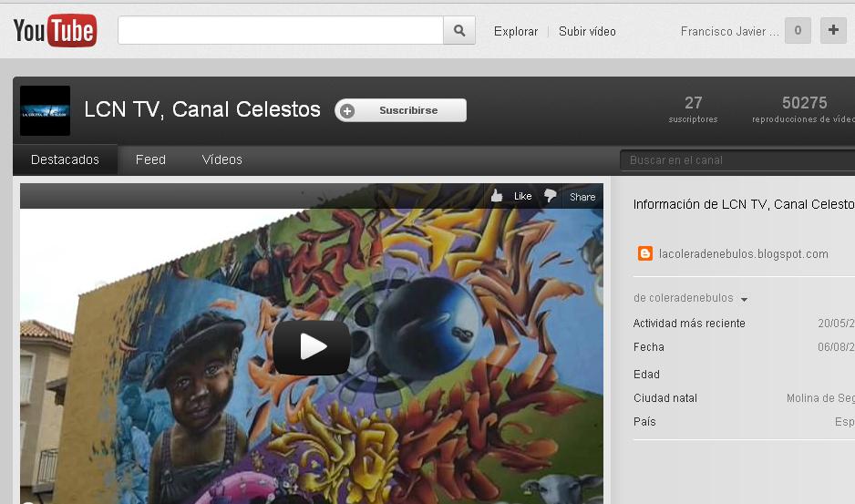Click 'Información de LCN TV' heading

pyautogui.click(x=744, y=204)
